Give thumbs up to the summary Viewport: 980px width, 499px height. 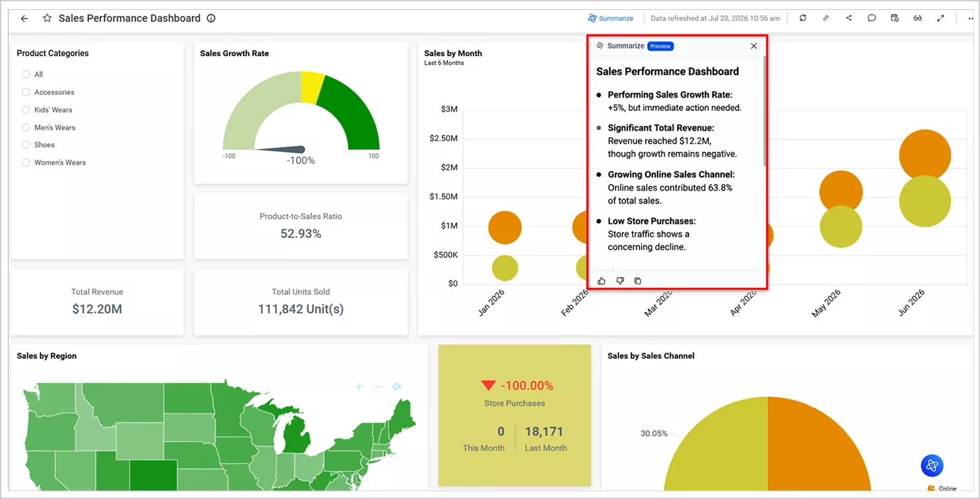(602, 281)
